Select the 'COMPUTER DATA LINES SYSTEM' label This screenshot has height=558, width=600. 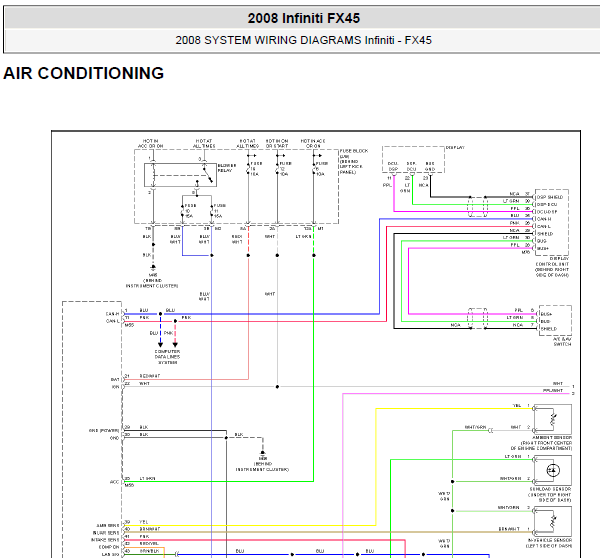(x=167, y=357)
